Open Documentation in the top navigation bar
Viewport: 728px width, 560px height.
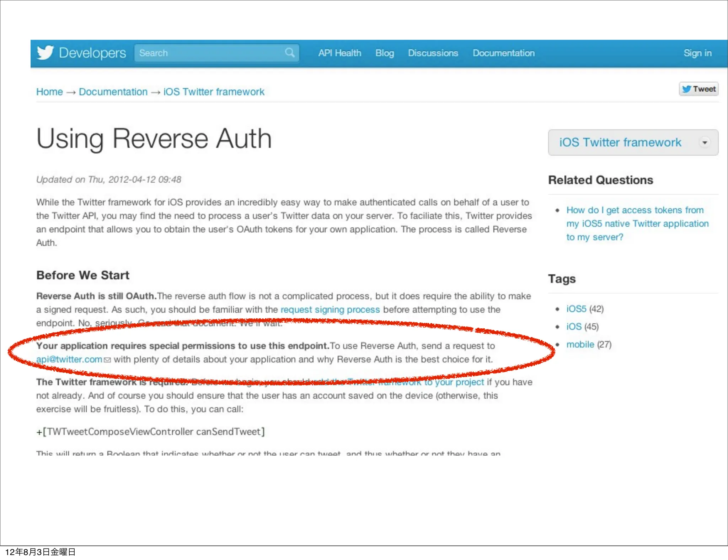[503, 53]
